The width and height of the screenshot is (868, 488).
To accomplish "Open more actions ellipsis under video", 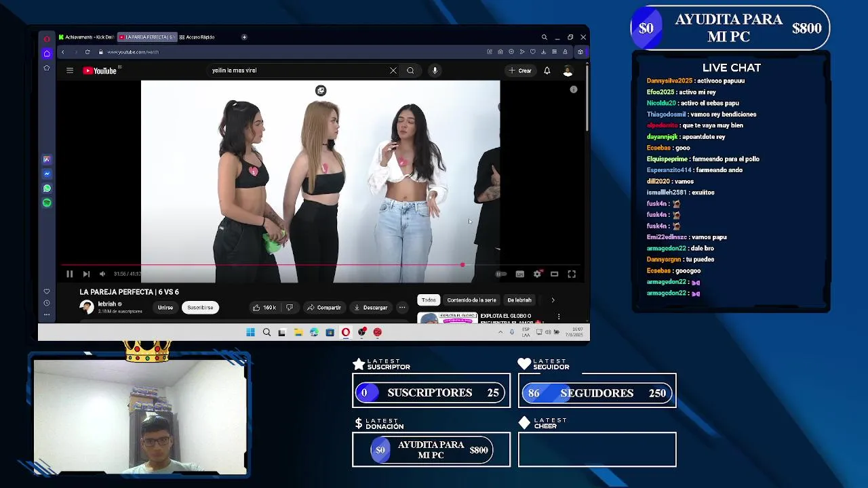I will point(402,308).
